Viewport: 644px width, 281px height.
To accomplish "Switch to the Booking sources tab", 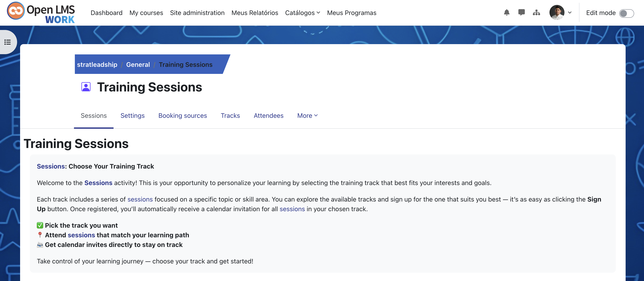I will click(183, 115).
